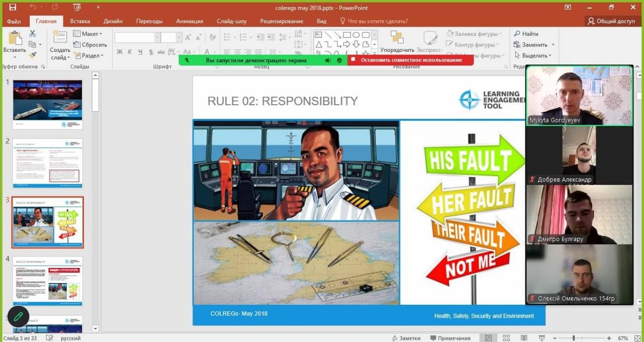
Task: Click the Undo arrow icon
Action: tap(33, 8)
